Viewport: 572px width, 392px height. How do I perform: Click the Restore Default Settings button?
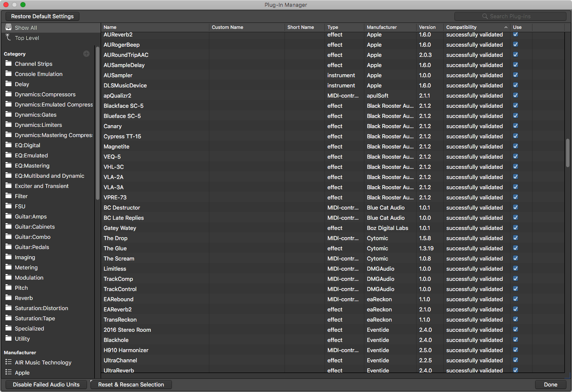click(x=41, y=16)
